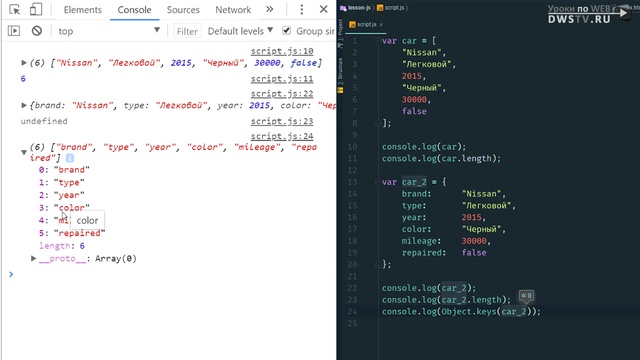Close the DevTools panel
Image resolution: width=640 pixels, height=360 pixels.
click(323, 9)
